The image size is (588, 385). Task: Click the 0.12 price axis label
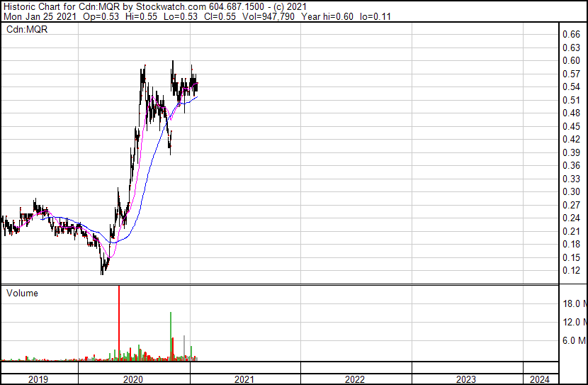pyautogui.click(x=570, y=271)
